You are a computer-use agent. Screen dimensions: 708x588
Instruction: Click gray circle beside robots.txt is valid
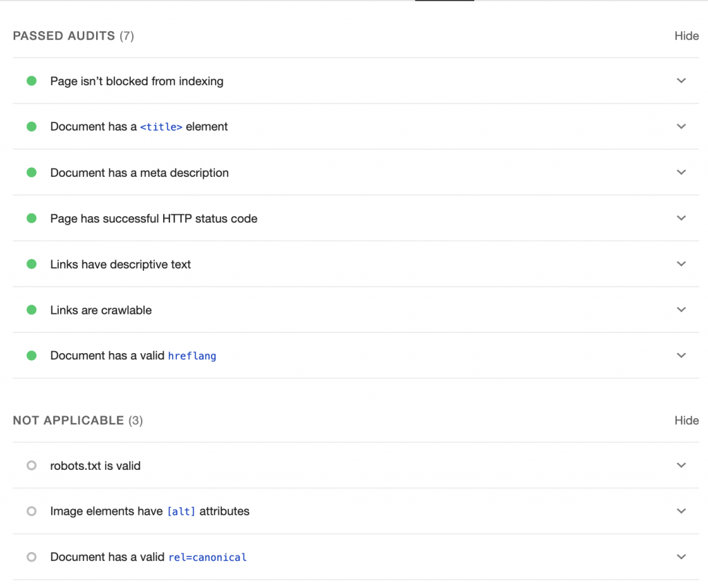click(x=31, y=466)
